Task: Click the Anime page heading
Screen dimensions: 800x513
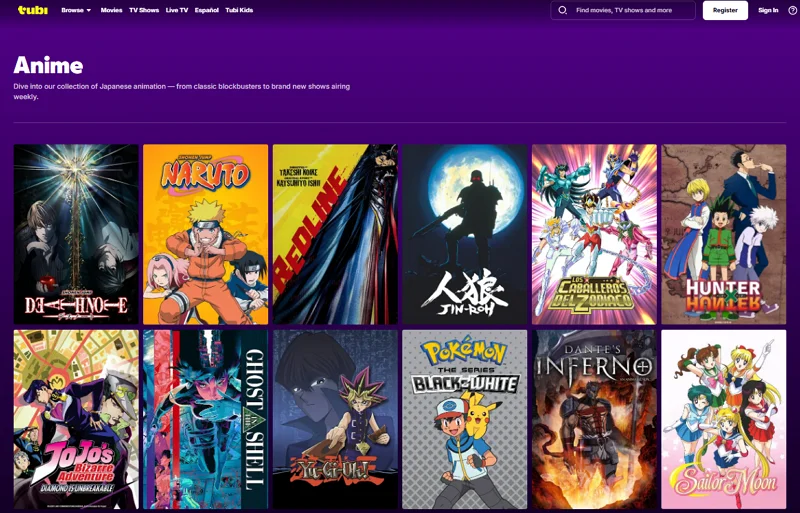Action: [x=48, y=65]
